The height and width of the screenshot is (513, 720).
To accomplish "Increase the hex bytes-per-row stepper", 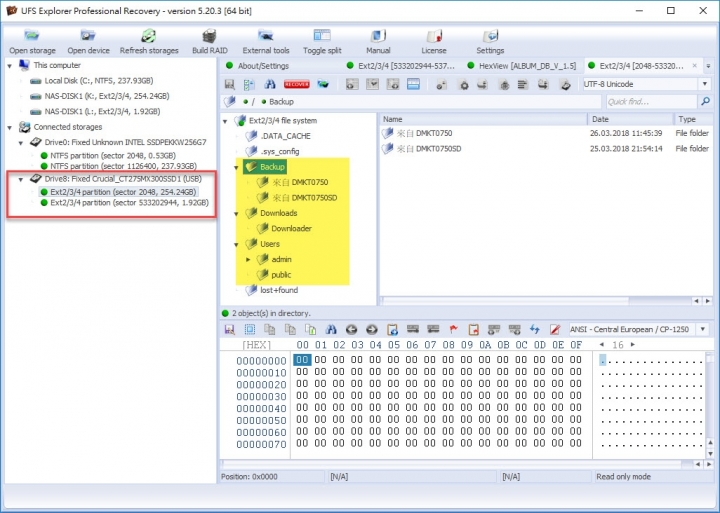I will [633, 344].
